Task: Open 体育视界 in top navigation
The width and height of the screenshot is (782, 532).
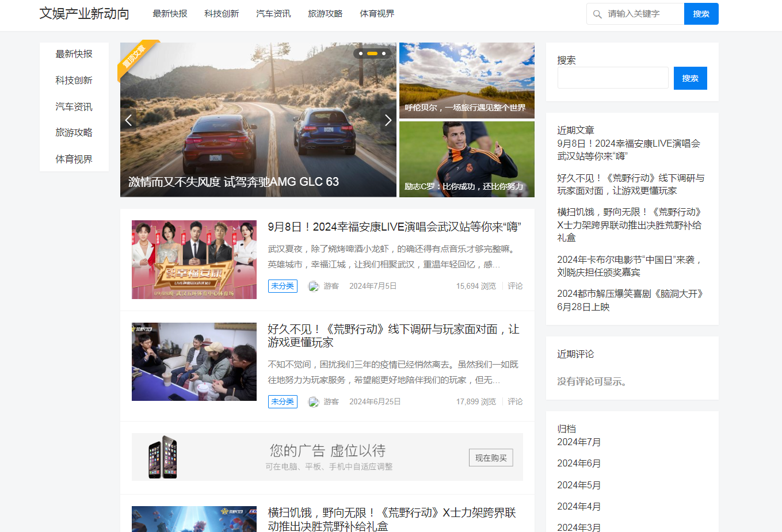Action: 377,13
